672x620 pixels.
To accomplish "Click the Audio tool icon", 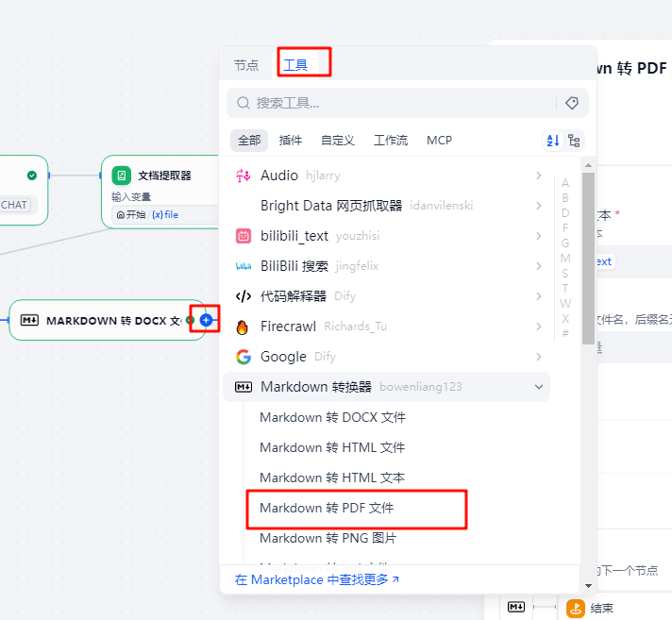I will (x=243, y=176).
